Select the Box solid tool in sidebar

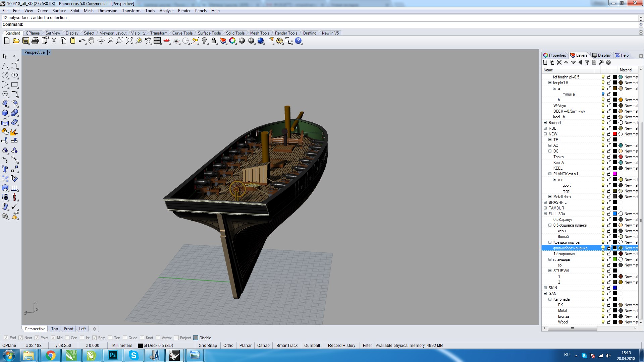[5, 113]
